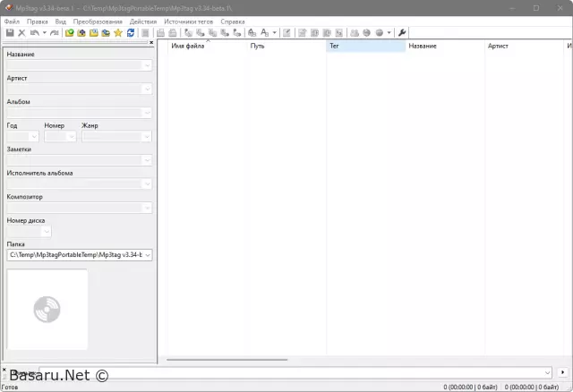Open the Правка menu

(38, 21)
